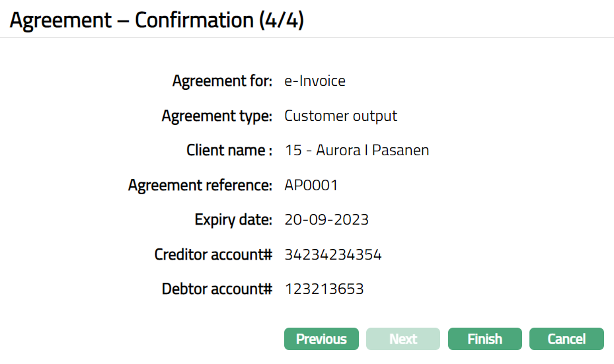
Task: Click the 'Agreement type:' label
Action: click(217, 116)
